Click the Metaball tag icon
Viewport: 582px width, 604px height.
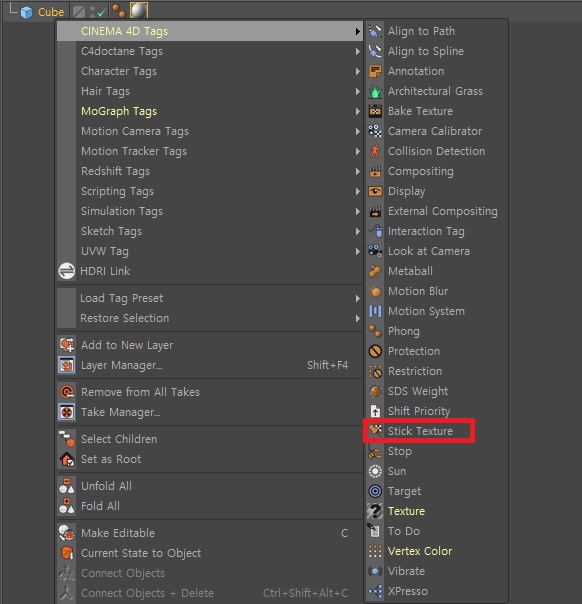pos(375,272)
